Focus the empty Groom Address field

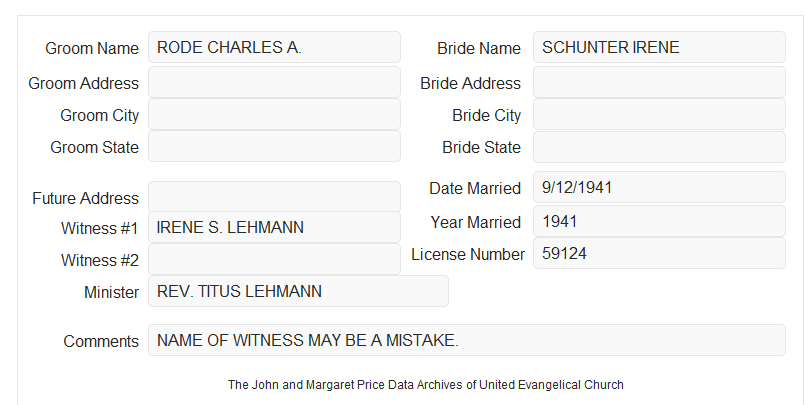(274, 82)
